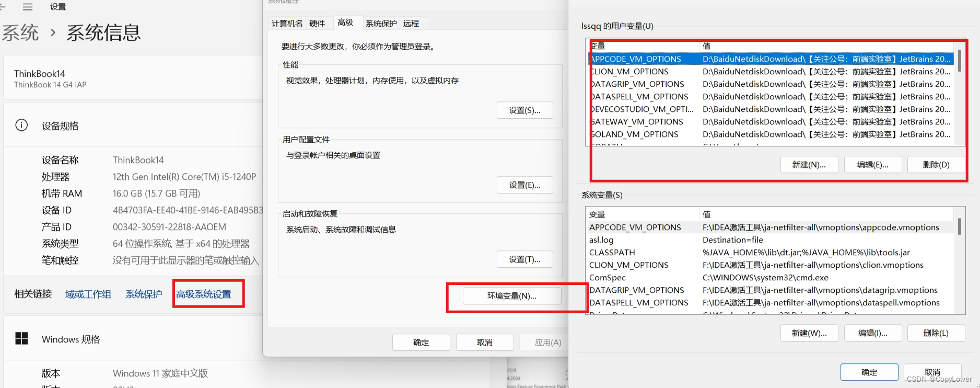The height and width of the screenshot is (388, 980).
Task: Confirm the environment variables dialog with 确定
Action: [x=869, y=372]
